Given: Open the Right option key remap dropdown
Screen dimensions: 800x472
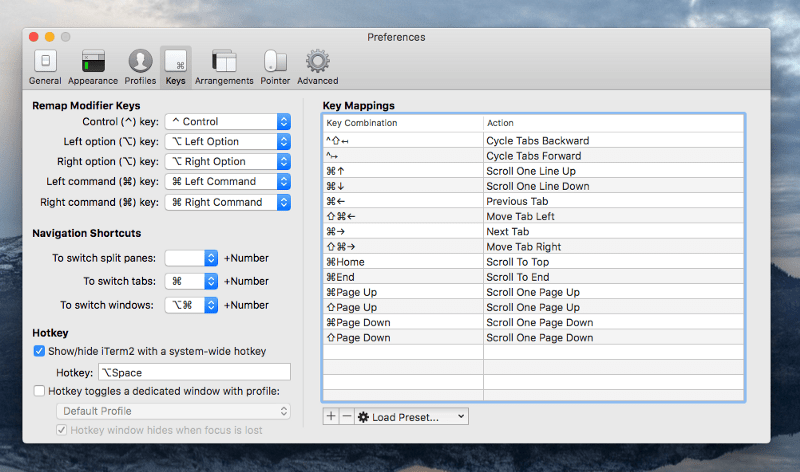Looking at the screenshot, I should point(228,161).
